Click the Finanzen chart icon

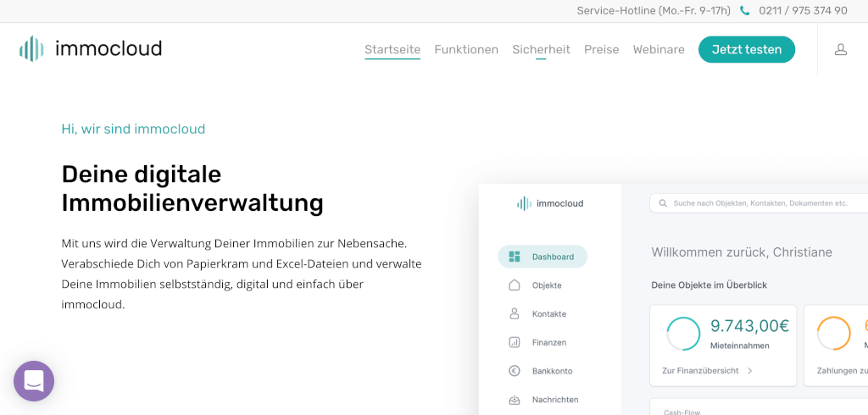[x=515, y=342]
